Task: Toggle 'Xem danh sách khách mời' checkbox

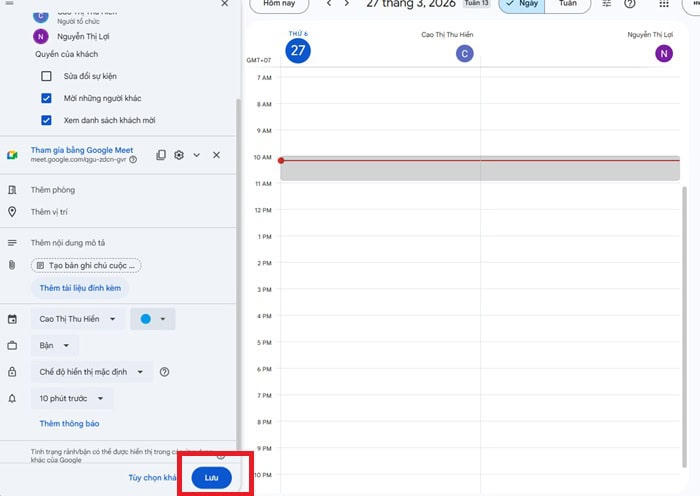Action: pos(46,120)
